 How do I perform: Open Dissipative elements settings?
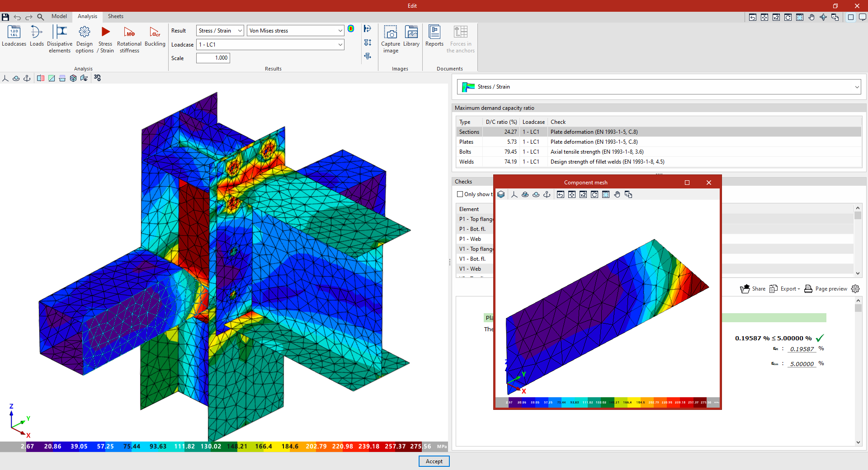(60, 39)
